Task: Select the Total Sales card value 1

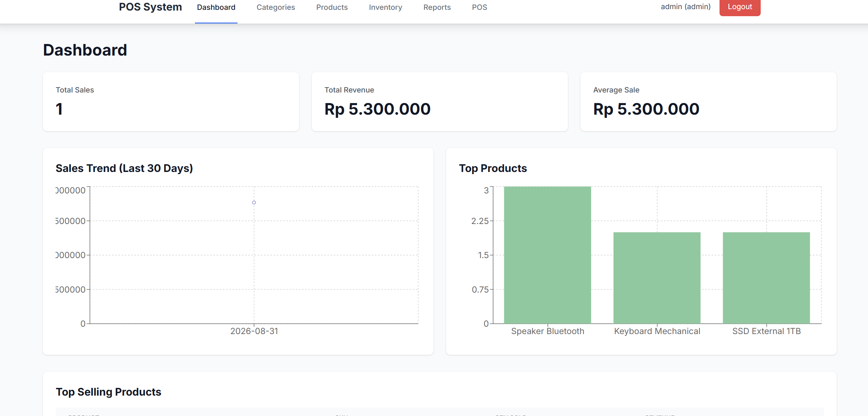Action: 59,109
